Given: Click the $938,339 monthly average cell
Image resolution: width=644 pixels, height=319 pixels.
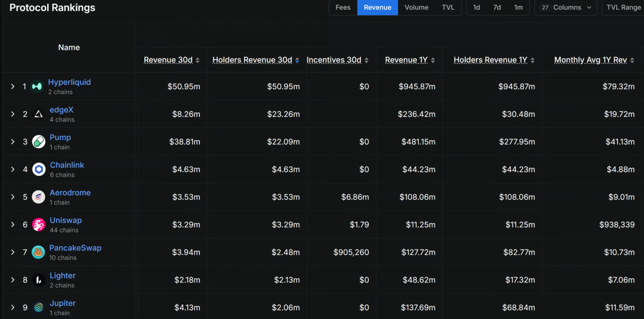Looking at the screenshot, I should tap(617, 225).
